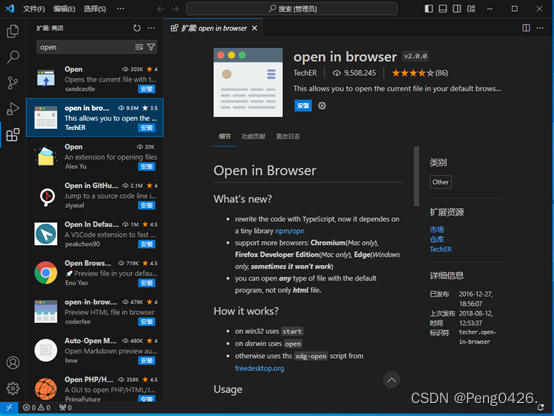554x416 pixels.
Task: Switch to the Changelog tab
Action: (x=288, y=136)
